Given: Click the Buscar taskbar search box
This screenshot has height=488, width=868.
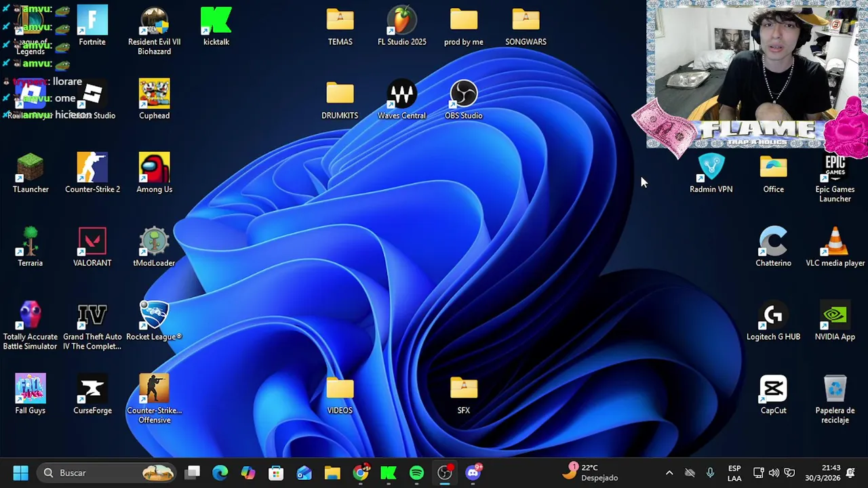Looking at the screenshot, I should [x=106, y=472].
